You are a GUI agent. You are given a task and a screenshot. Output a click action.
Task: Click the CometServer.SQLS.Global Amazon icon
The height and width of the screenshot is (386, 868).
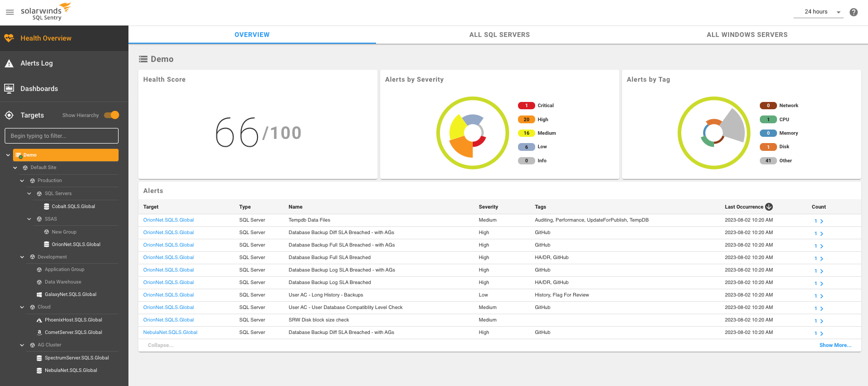tap(40, 332)
